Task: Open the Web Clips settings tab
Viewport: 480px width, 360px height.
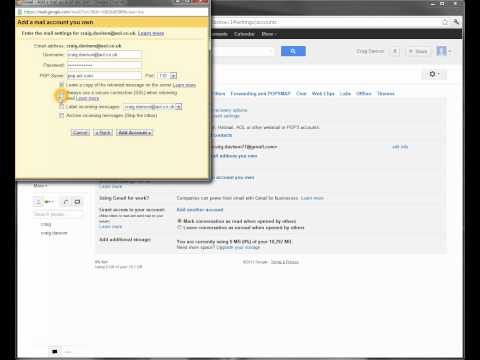Action: [323, 94]
